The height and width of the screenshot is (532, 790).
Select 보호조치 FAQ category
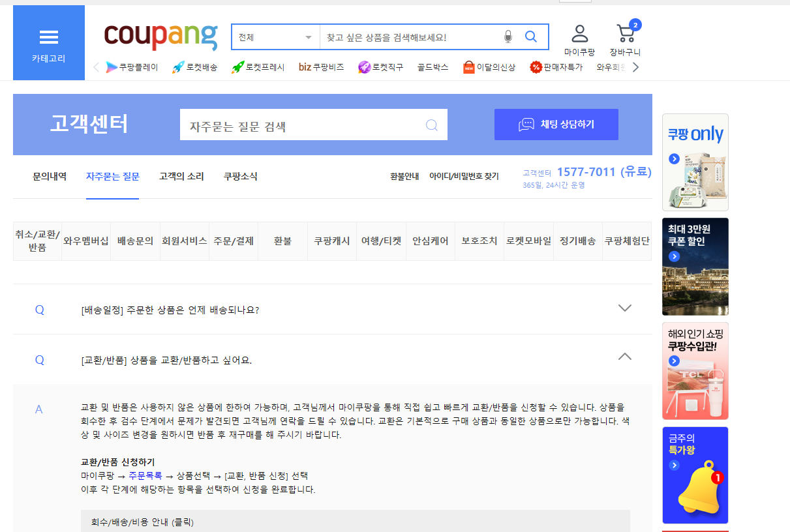tap(479, 241)
